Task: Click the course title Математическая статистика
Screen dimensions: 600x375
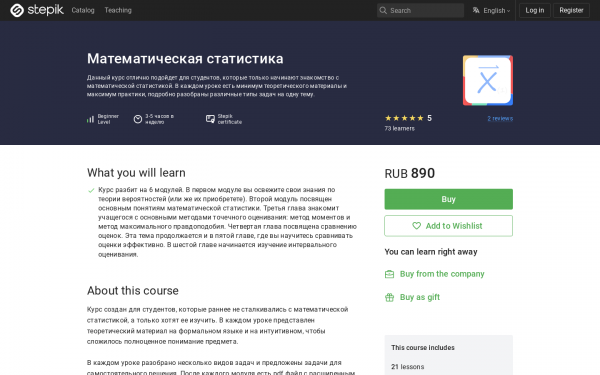Action: pyautogui.click(x=185, y=59)
